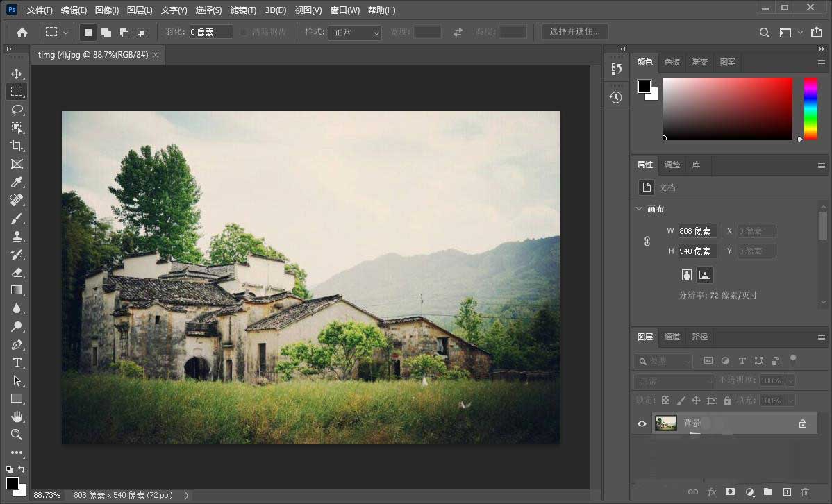Open the Color panel options menu

[x=822, y=62]
